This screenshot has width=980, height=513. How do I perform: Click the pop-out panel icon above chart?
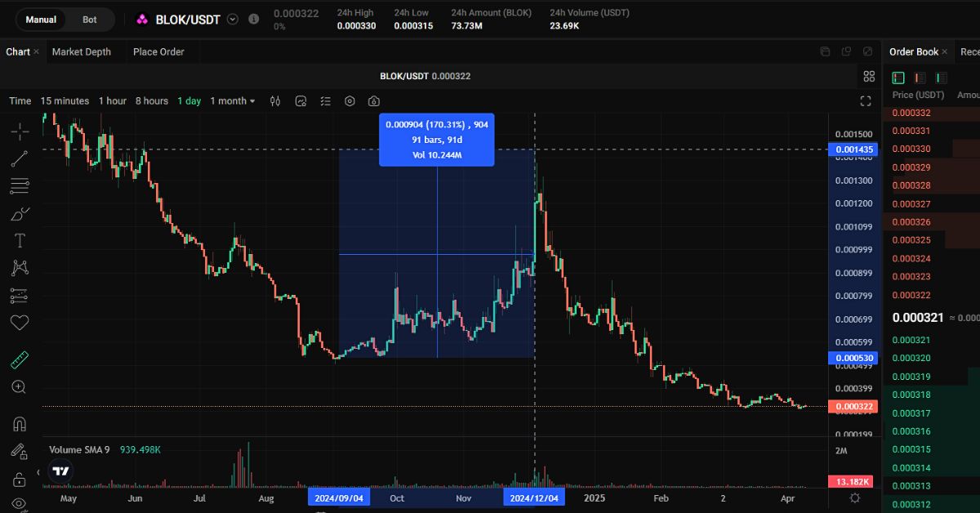point(846,51)
